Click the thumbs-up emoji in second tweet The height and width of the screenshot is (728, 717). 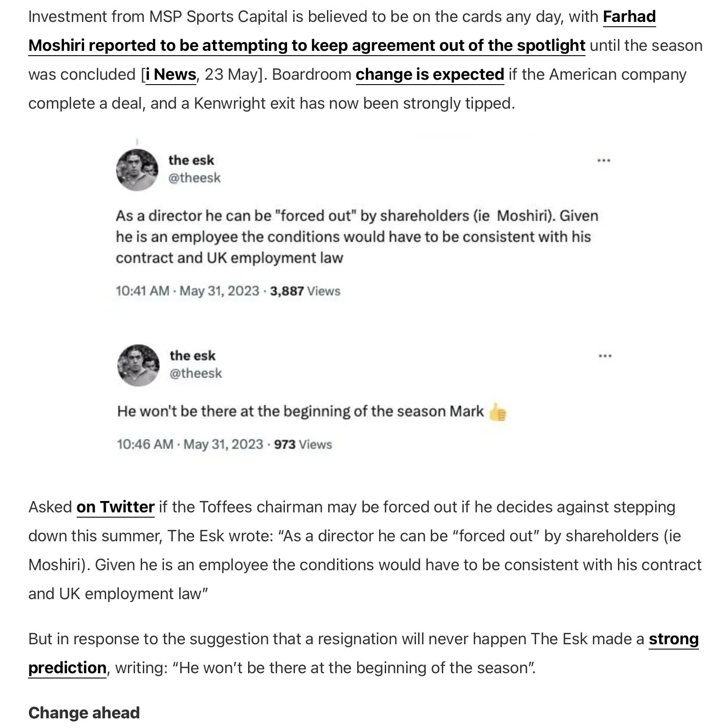coord(497,412)
